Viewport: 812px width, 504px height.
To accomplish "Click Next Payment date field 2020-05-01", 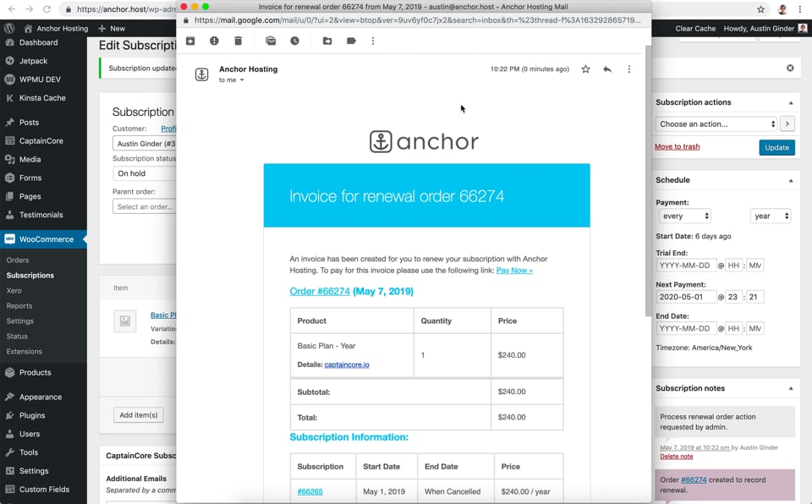I will (686, 297).
